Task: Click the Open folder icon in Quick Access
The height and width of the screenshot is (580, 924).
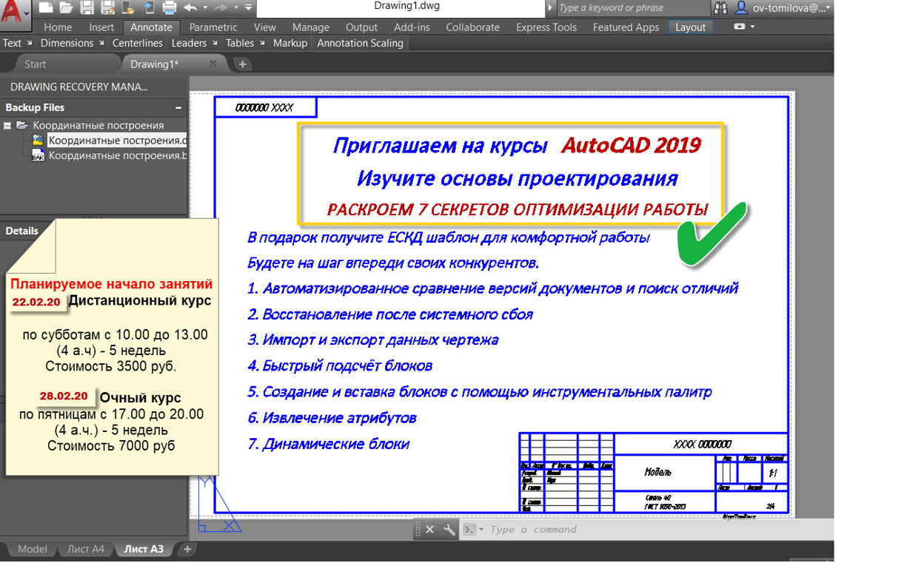Action: click(x=67, y=8)
